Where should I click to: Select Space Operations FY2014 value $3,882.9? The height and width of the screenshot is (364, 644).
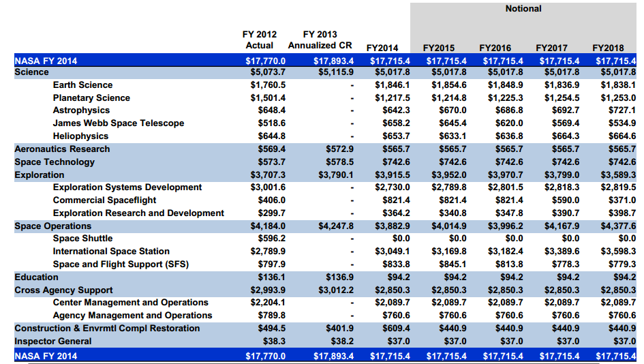point(393,226)
